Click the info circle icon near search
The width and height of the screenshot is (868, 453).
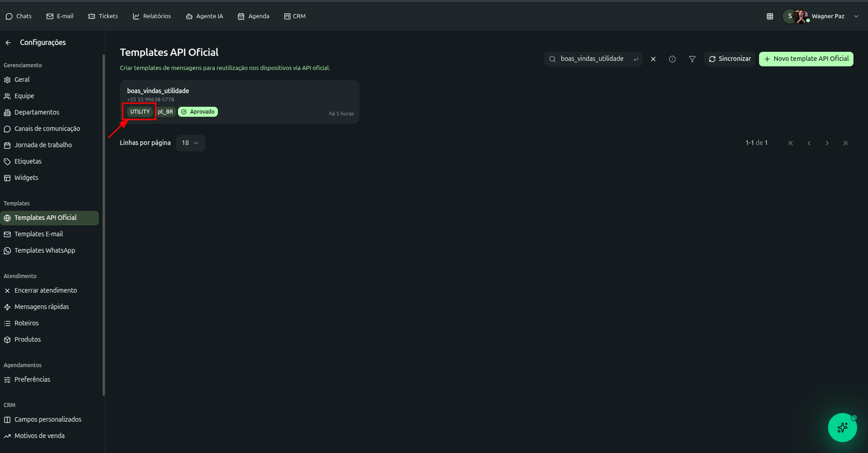(672, 59)
